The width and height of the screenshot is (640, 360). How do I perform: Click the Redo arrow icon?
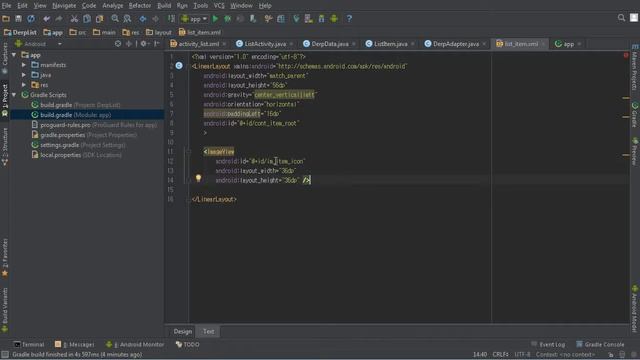click(59, 19)
